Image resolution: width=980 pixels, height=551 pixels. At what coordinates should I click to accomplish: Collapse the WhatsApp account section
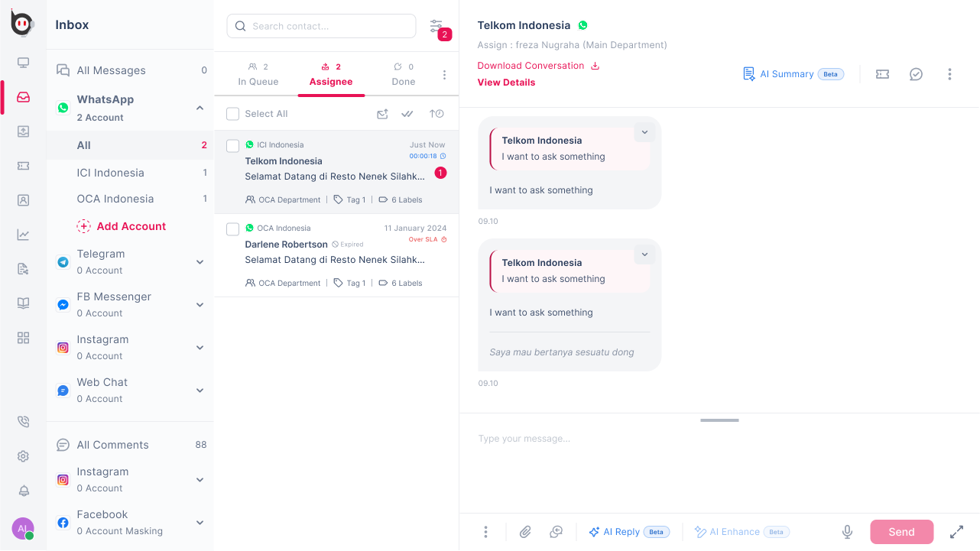[x=200, y=108]
